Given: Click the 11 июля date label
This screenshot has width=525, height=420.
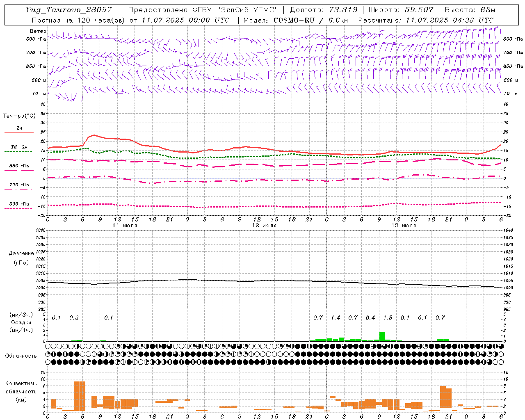Looking at the screenshot, I should [125, 226].
